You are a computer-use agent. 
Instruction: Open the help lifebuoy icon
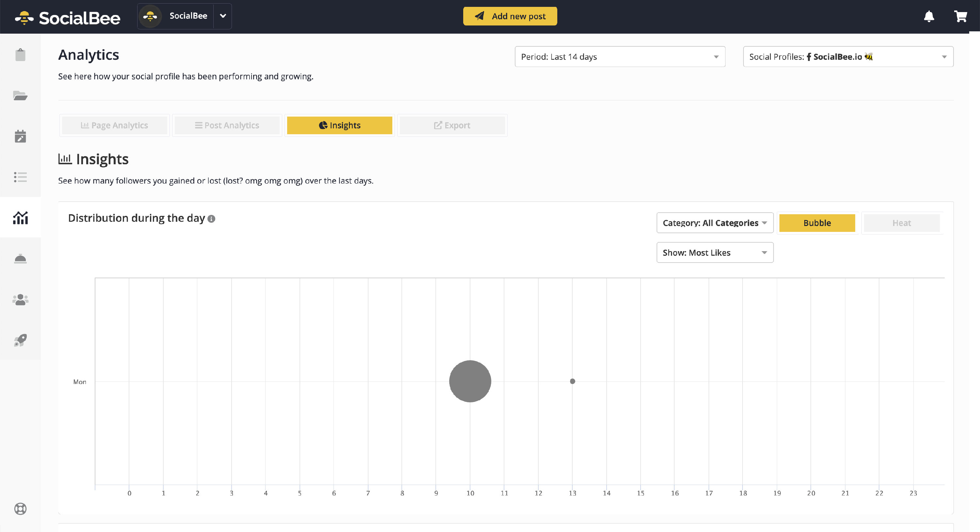[x=20, y=508]
